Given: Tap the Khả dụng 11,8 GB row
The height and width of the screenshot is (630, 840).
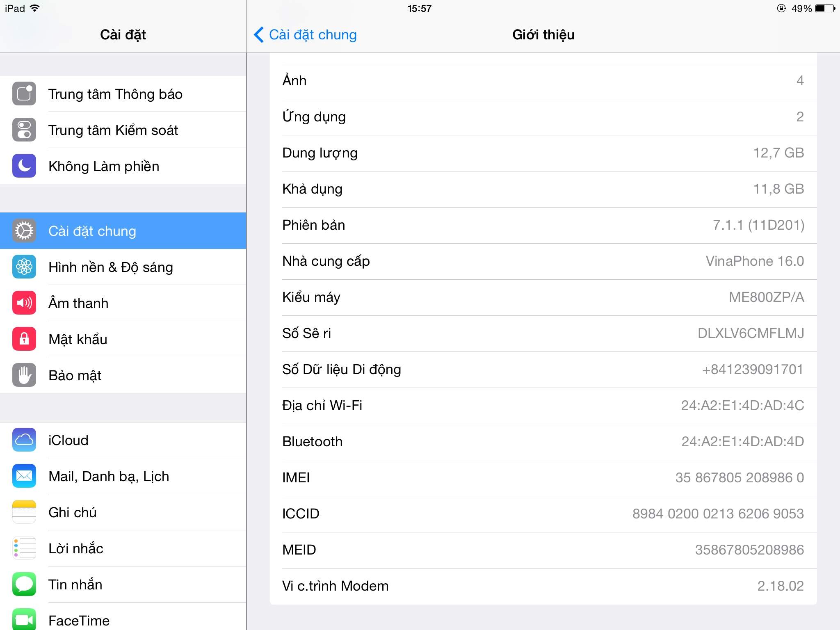Looking at the screenshot, I should tap(543, 189).
